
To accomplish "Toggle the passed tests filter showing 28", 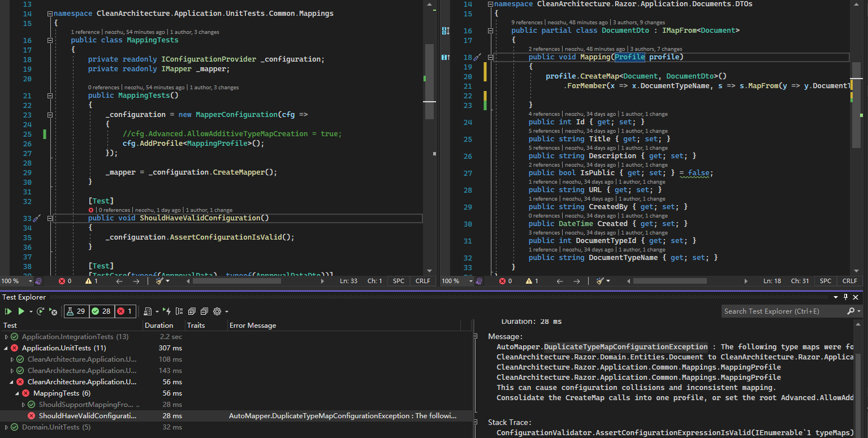I will [x=101, y=311].
